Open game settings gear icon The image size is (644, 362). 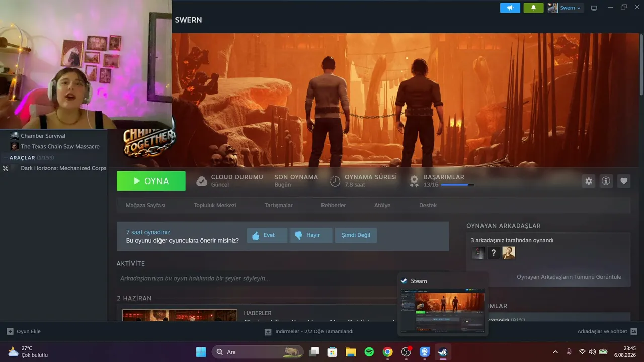pyautogui.click(x=589, y=181)
